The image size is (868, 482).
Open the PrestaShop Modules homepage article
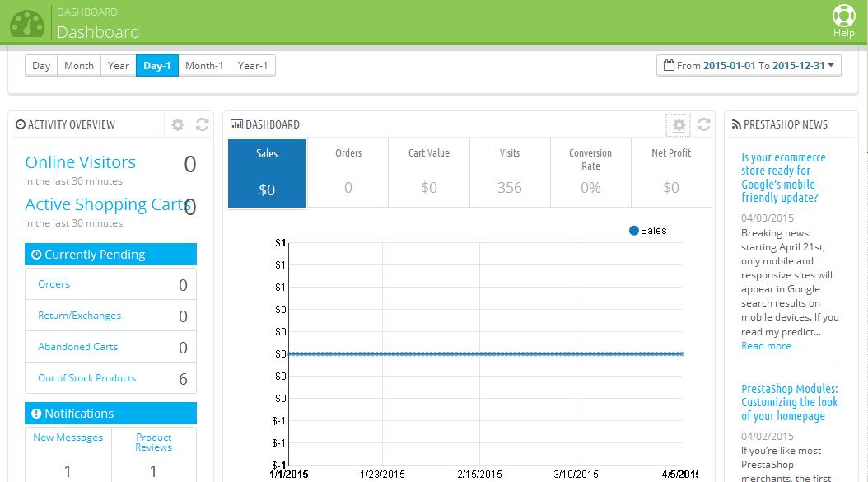click(x=790, y=402)
